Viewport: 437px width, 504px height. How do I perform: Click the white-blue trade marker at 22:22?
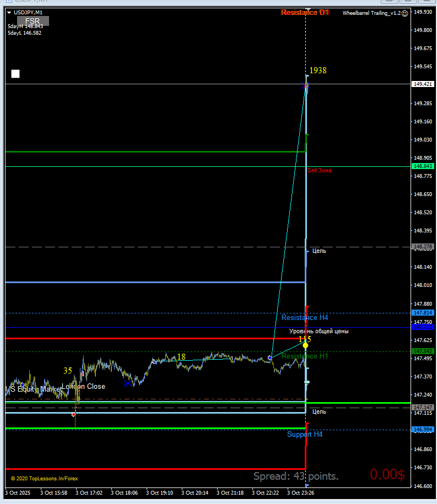pyautogui.click(x=270, y=357)
